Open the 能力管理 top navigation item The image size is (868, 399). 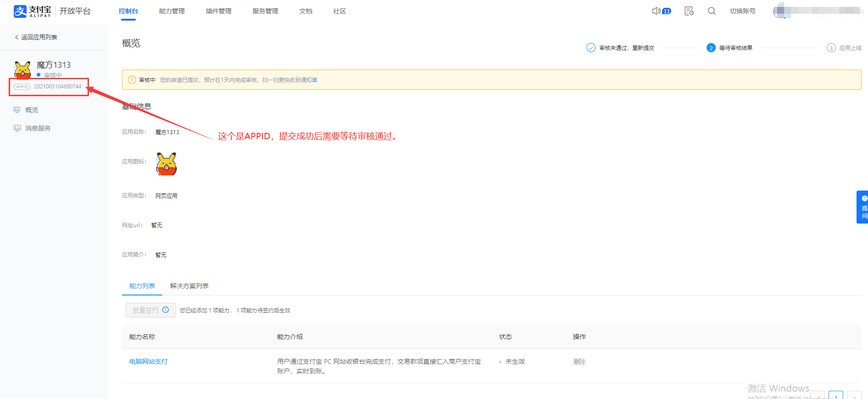172,11
